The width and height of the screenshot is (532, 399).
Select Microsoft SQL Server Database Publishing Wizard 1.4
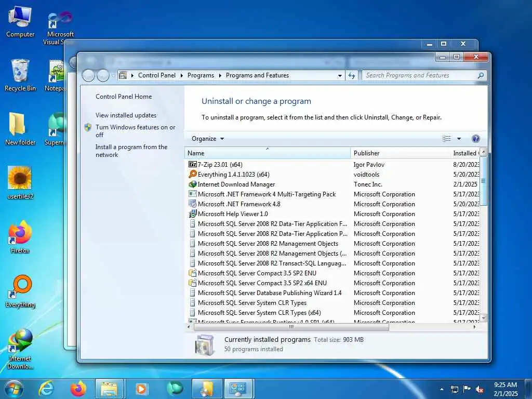click(x=332, y=293)
